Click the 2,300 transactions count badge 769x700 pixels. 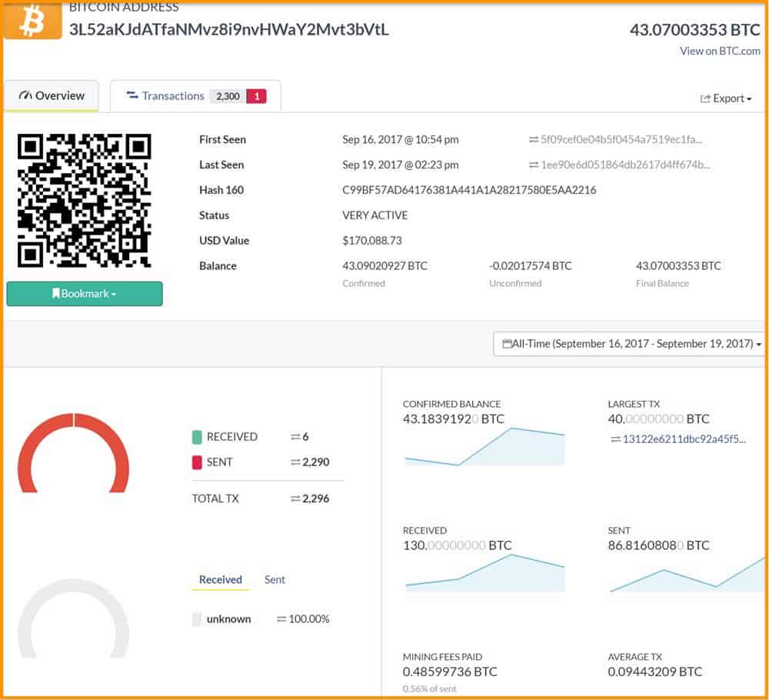227,95
